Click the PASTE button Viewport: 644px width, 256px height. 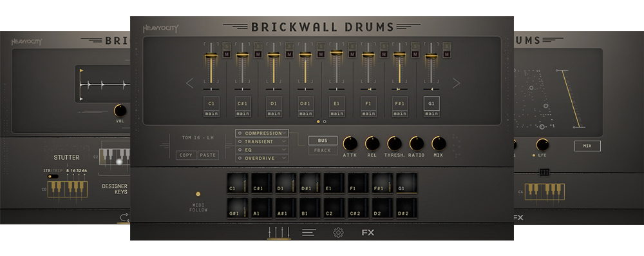[x=208, y=155]
